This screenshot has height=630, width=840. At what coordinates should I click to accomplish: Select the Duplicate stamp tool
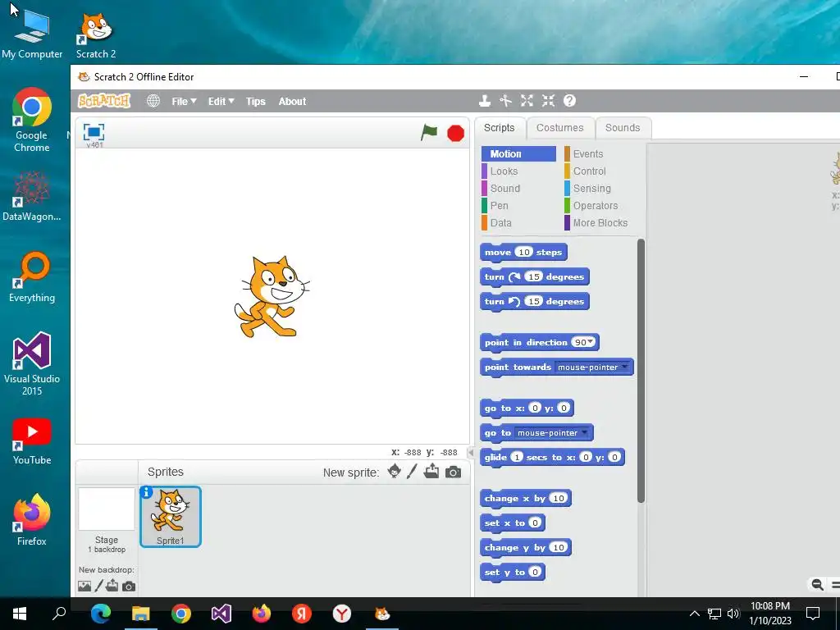pyautogui.click(x=485, y=101)
